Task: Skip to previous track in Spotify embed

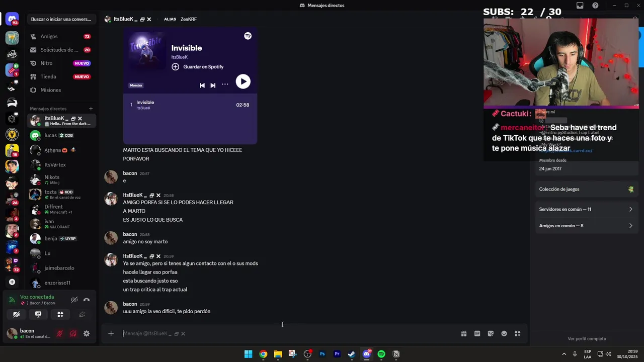Action: (x=202, y=85)
